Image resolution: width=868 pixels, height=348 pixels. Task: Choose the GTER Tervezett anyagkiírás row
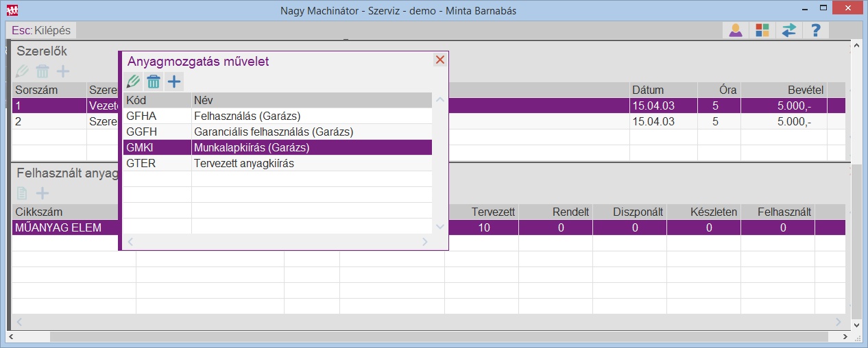[277, 164]
